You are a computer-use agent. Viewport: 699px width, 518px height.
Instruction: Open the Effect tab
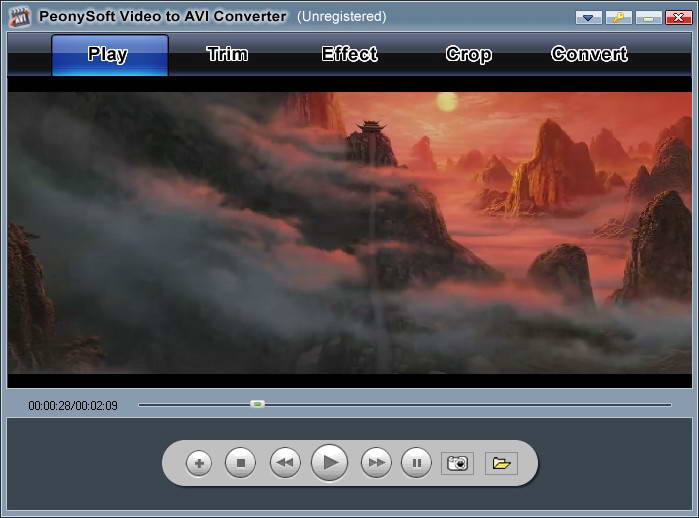[350, 54]
